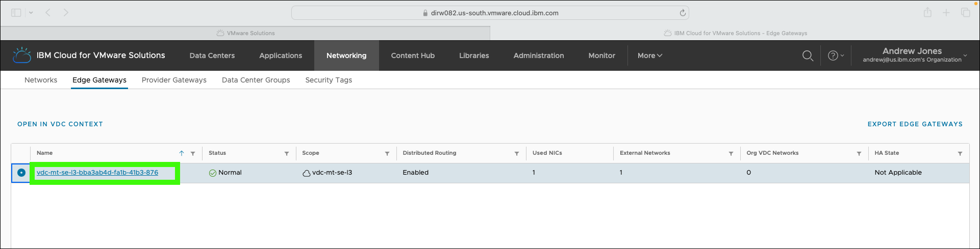Click OPEN IN VDC CONTEXT
This screenshot has width=980, height=249.
click(60, 124)
